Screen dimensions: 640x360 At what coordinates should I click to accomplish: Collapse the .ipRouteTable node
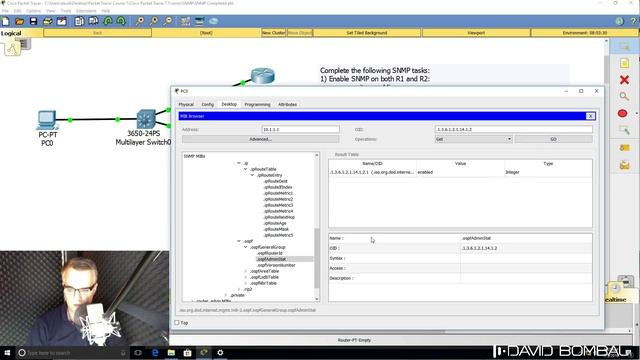click(246, 169)
